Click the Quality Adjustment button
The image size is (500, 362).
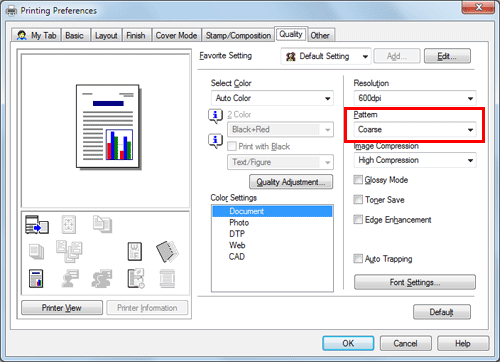point(291,182)
